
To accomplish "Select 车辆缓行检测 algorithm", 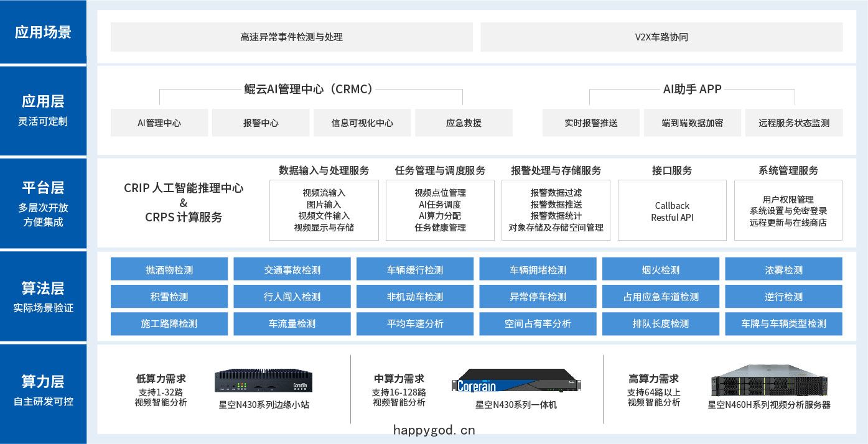I will coord(414,270).
